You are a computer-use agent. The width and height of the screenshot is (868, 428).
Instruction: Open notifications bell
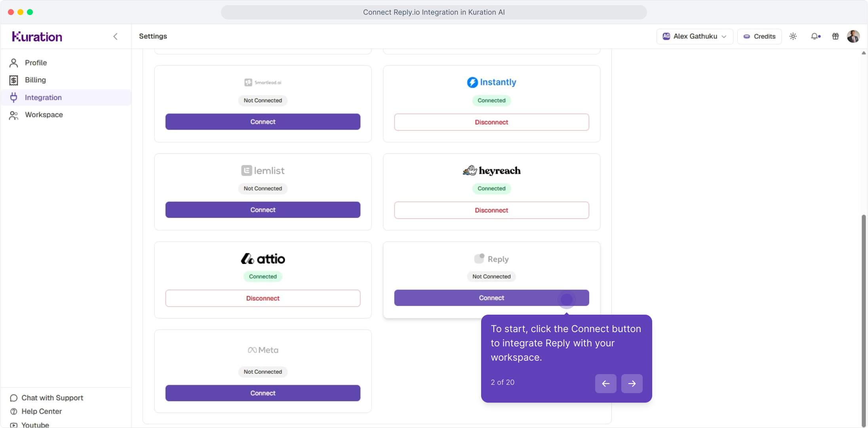(x=815, y=36)
